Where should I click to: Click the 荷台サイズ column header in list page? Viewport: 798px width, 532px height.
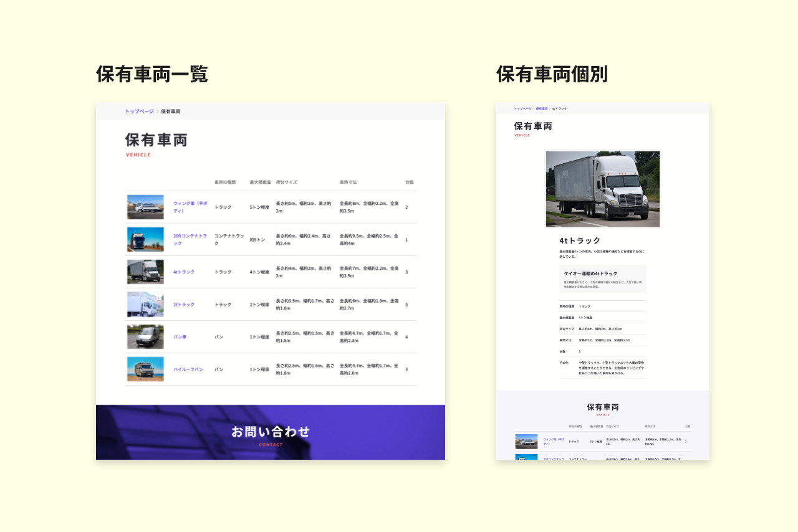coord(286,182)
